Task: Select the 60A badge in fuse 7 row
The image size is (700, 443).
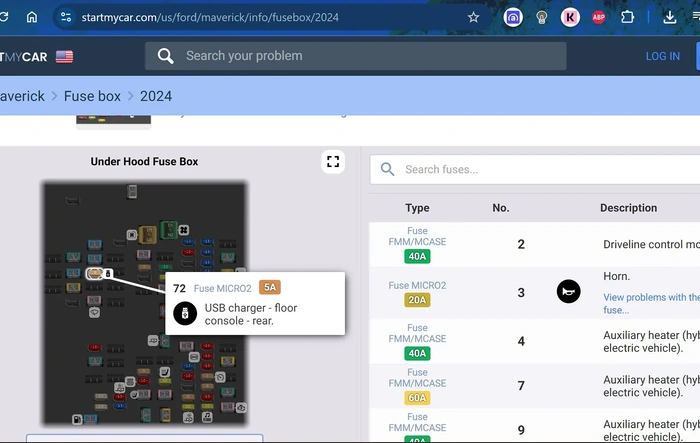Action: 417,397
